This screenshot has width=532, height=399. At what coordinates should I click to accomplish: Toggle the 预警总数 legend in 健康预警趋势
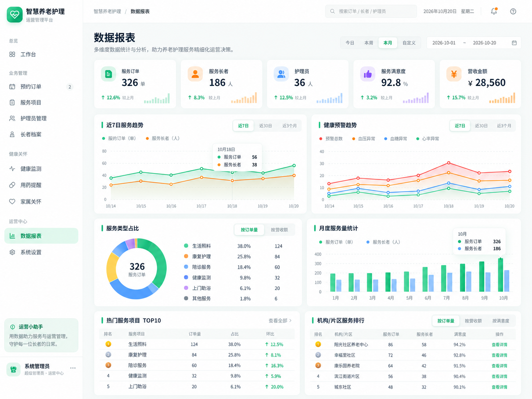331,139
